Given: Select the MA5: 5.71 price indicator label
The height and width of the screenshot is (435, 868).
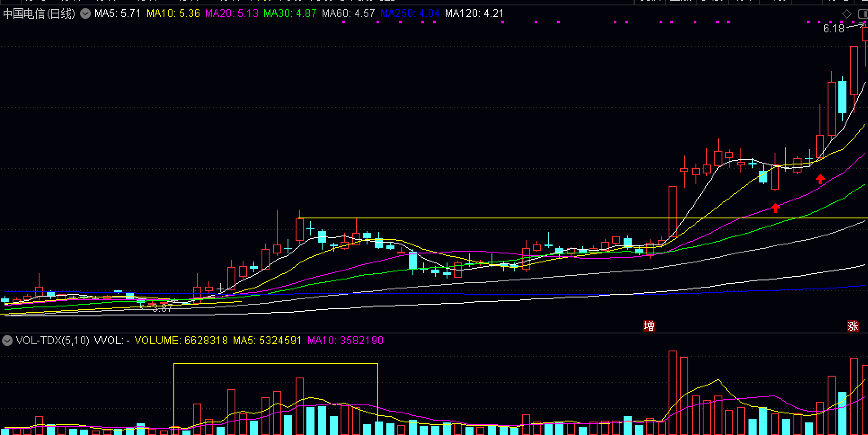Looking at the screenshot, I should click(x=118, y=13).
